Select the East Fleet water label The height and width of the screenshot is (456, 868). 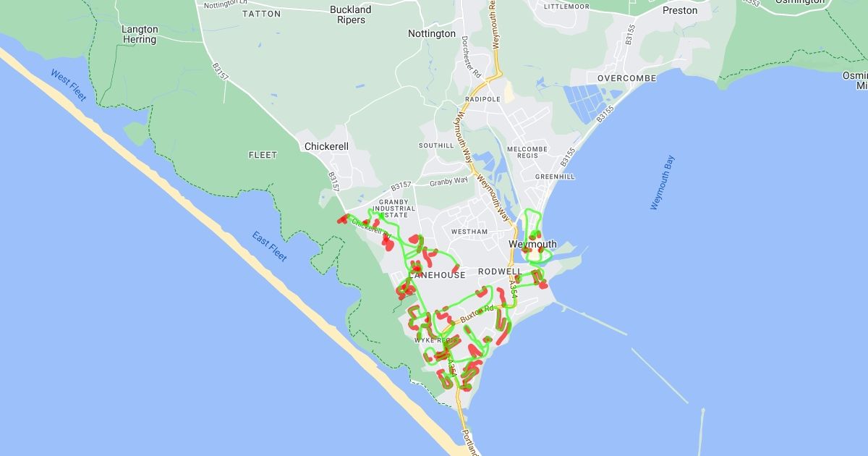pyautogui.click(x=269, y=246)
